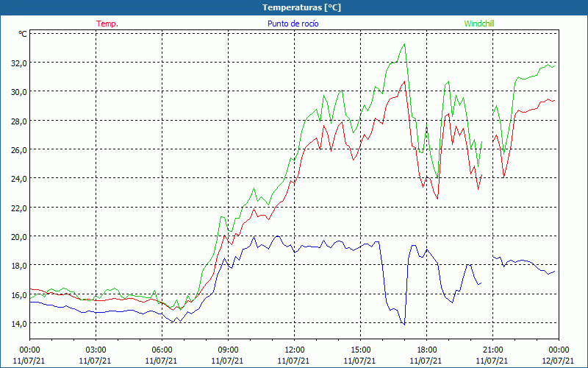Click the °C unit label on the axis
588x368 pixels.
pyautogui.click(x=23, y=34)
